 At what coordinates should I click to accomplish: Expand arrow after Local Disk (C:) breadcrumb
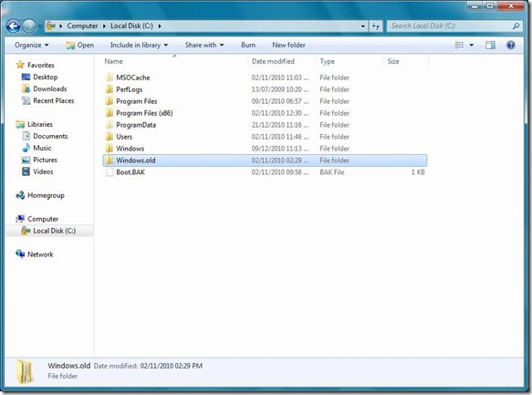pyautogui.click(x=160, y=26)
